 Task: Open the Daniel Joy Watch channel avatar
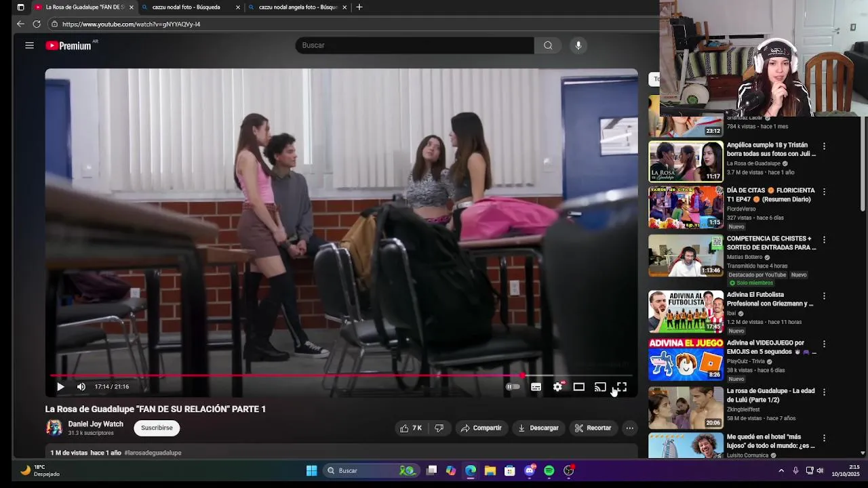[54, 428]
